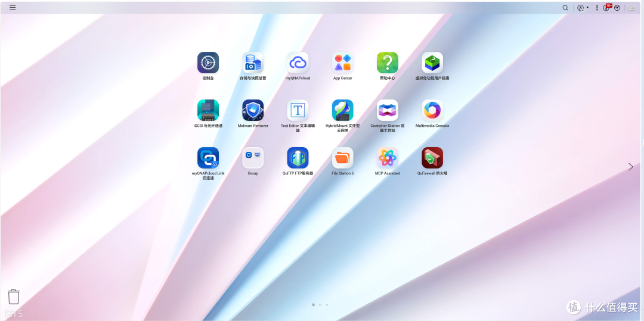Launch Multimedia Console
Screen dimensions: 644x321
[432, 110]
